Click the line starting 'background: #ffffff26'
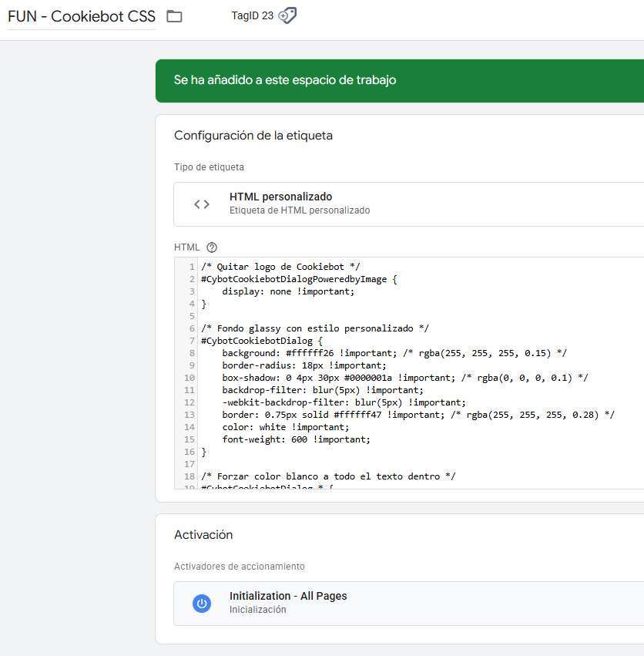This screenshot has height=656, width=644. [394, 353]
